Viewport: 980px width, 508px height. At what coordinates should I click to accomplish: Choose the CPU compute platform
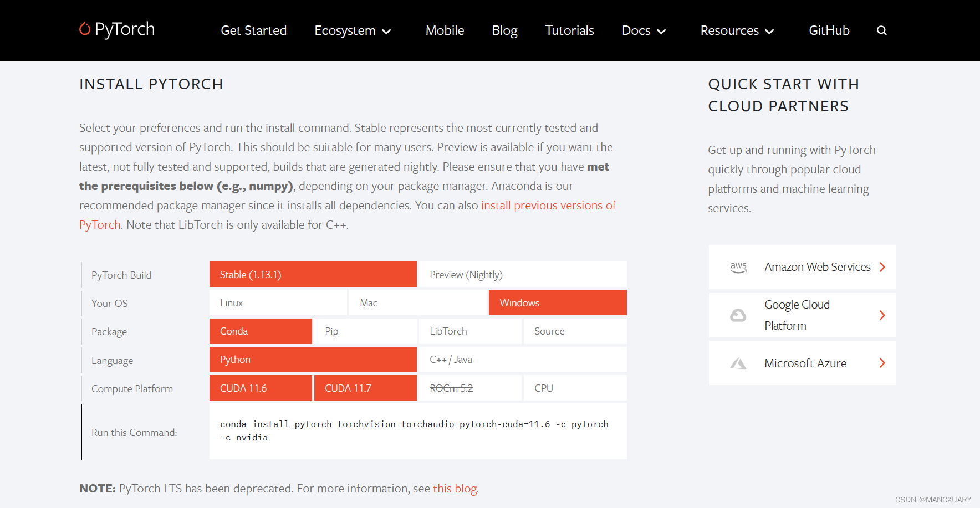575,388
